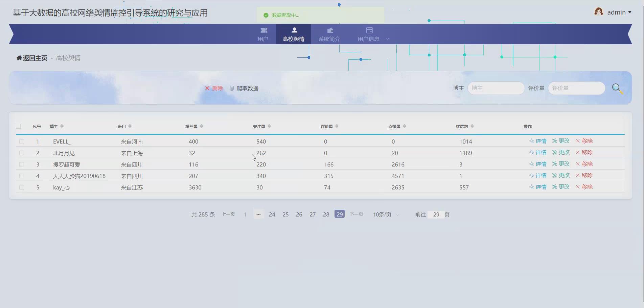Click the 爬取数据 clipboard icon
Screen dimensions: 644x308
pos(232,88)
